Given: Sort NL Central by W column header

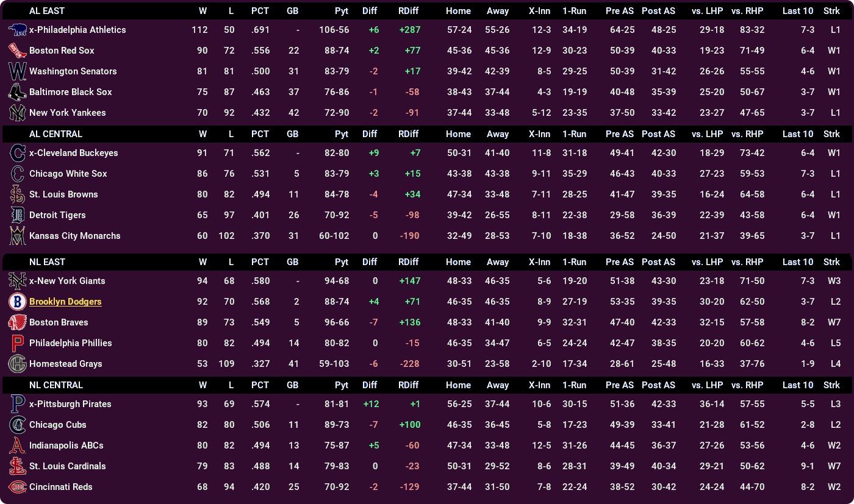Looking at the screenshot, I should [x=203, y=385].
